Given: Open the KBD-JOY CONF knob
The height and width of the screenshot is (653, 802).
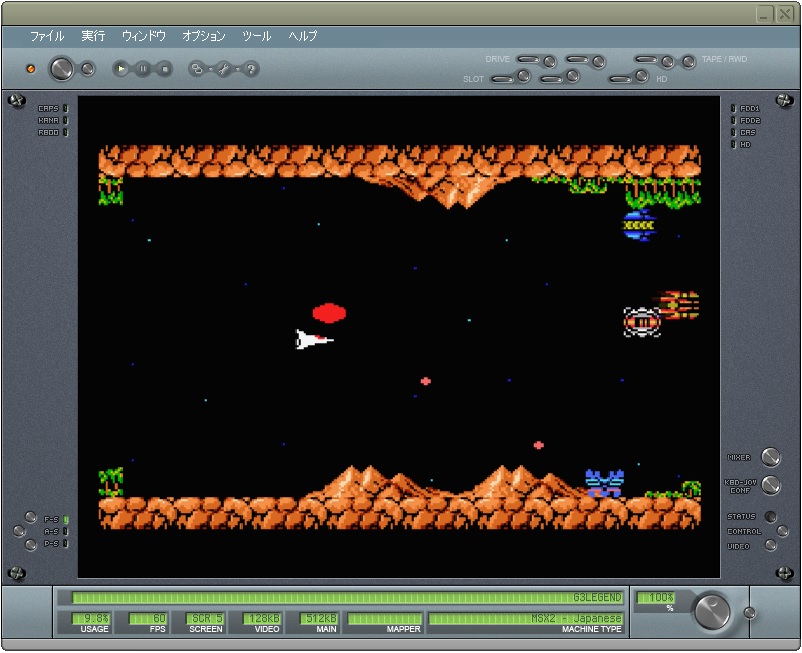Looking at the screenshot, I should (x=771, y=485).
